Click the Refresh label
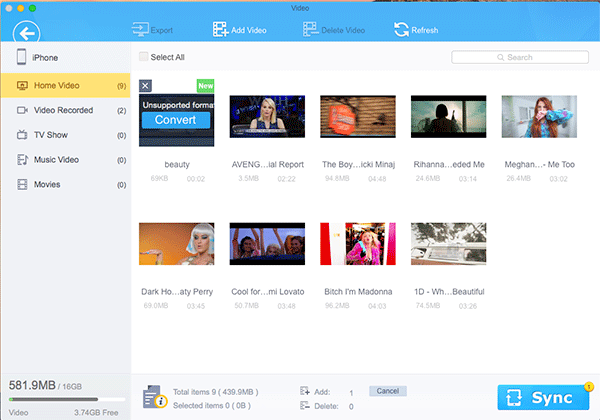The image size is (600, 420). (x=425, y=30)
